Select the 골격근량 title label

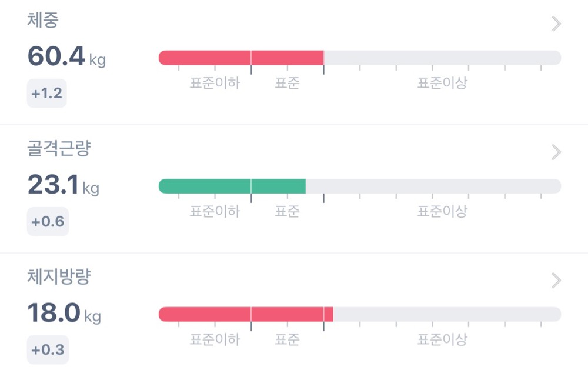tap(59, 149)
